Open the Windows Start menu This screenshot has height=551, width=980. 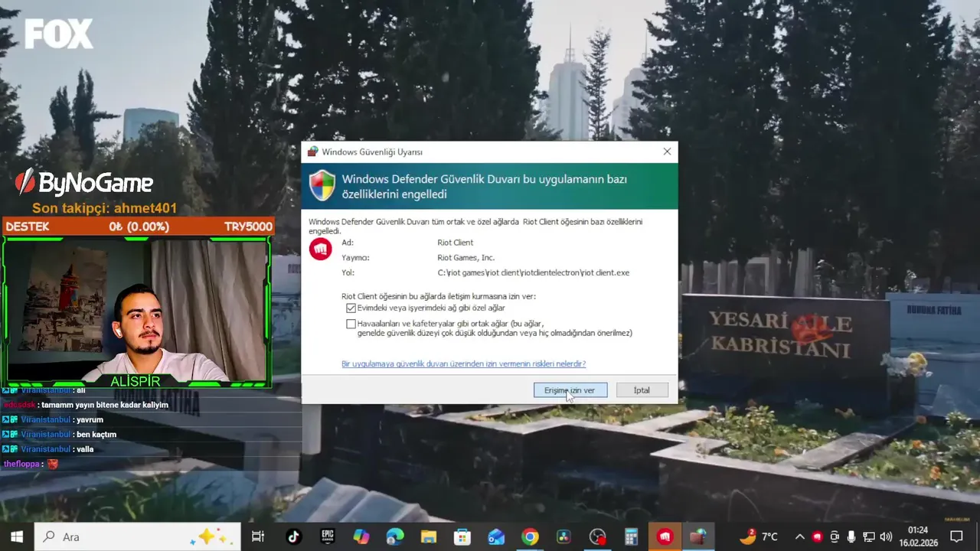tap(17, 536)
